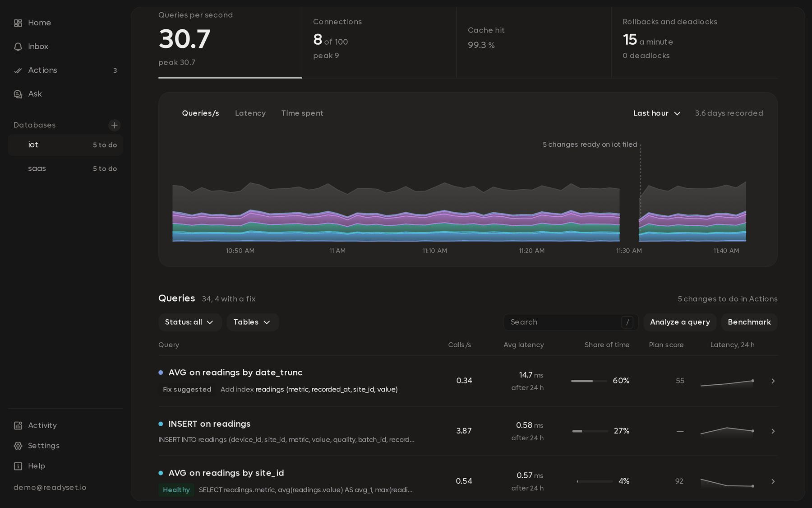
Task: Select the Rollbacks and deadlocks metric card
Action: point(695,42)
